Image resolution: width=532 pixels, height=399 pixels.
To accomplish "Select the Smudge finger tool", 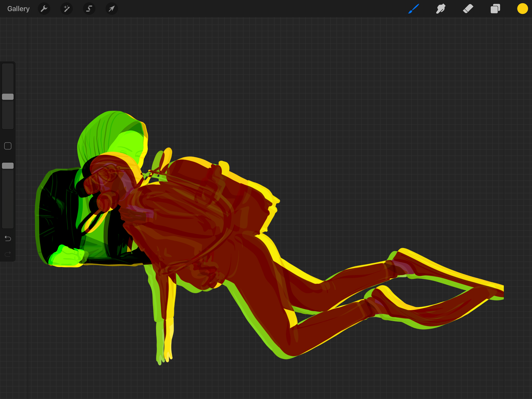I will [441, 9].
